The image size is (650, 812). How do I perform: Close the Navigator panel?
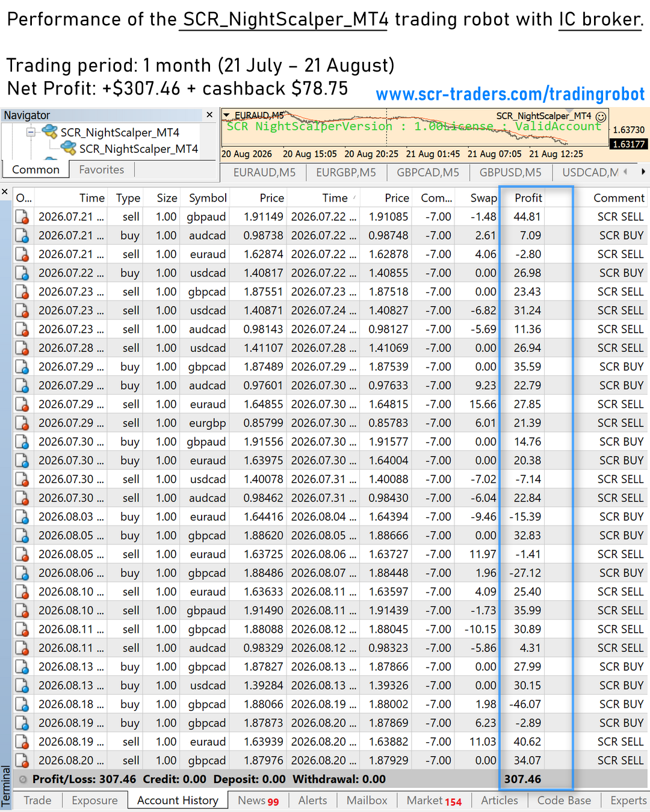209,115
